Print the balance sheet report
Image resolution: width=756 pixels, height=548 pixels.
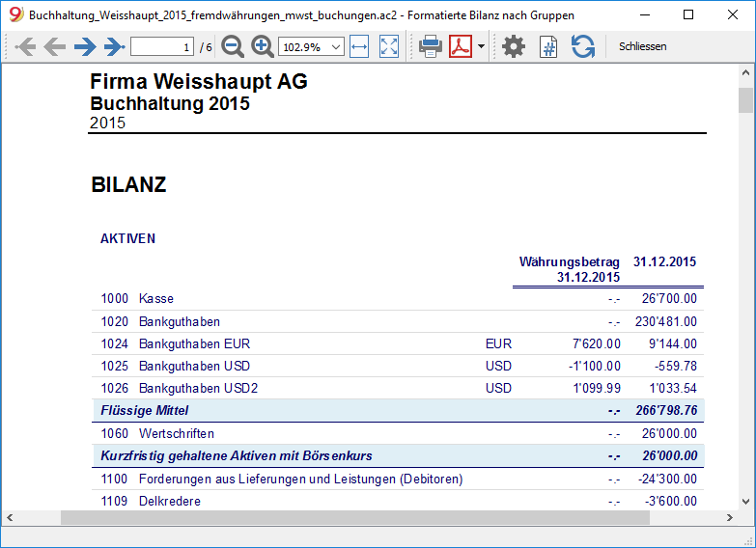[x=431, y=46]
